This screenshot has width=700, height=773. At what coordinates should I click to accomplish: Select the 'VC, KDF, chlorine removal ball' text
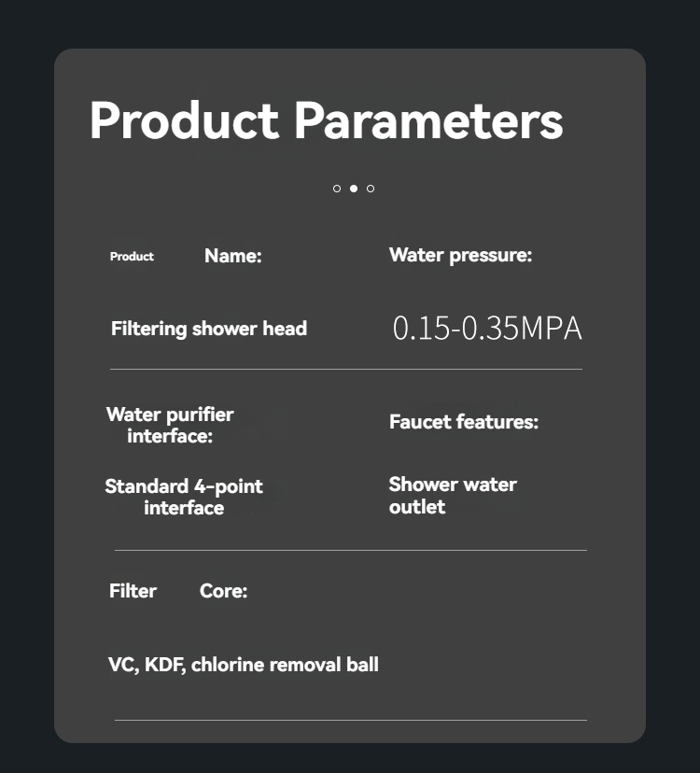click(244, 665)
